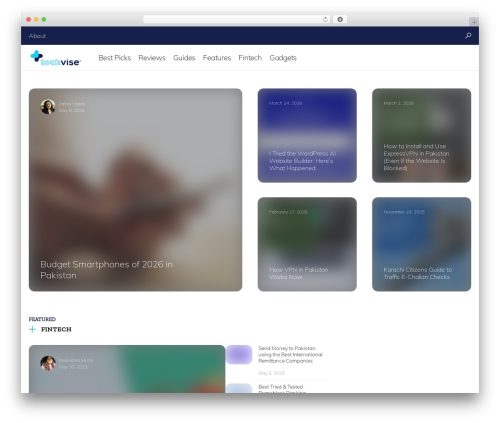Open Mubashra Munir author avatar
The height and width of the screenshot is (423, 500).
coord(48,363)
